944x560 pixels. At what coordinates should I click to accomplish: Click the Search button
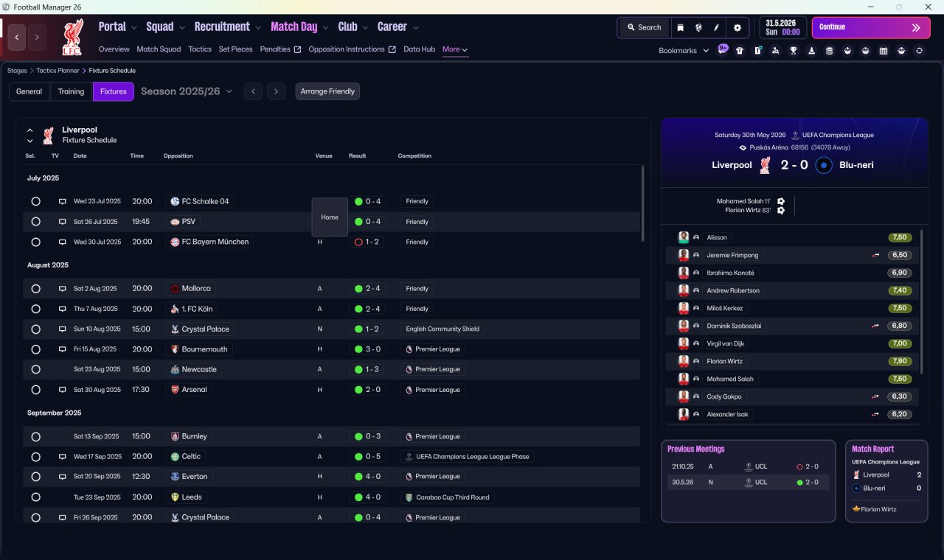pyautogui.click(x=644, y=27)
